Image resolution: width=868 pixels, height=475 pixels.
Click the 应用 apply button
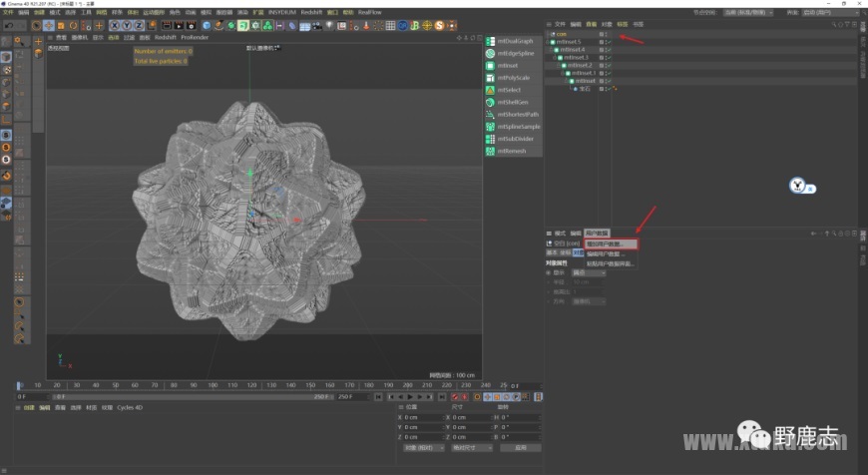521,448
